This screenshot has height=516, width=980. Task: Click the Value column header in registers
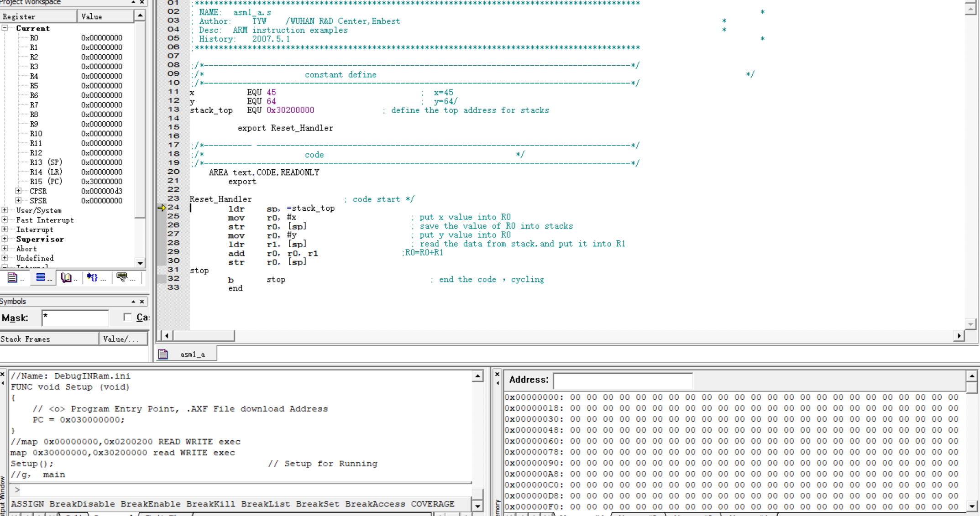tap(106, 16)
